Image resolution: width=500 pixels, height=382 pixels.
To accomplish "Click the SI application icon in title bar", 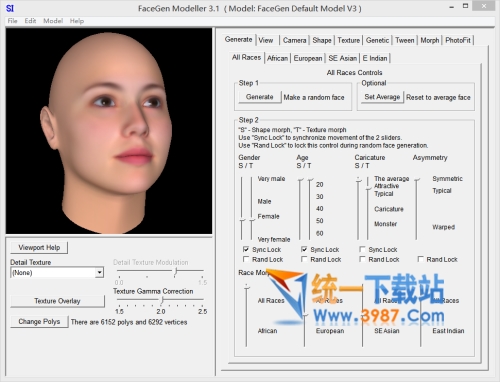I will (x=10, y=8).
